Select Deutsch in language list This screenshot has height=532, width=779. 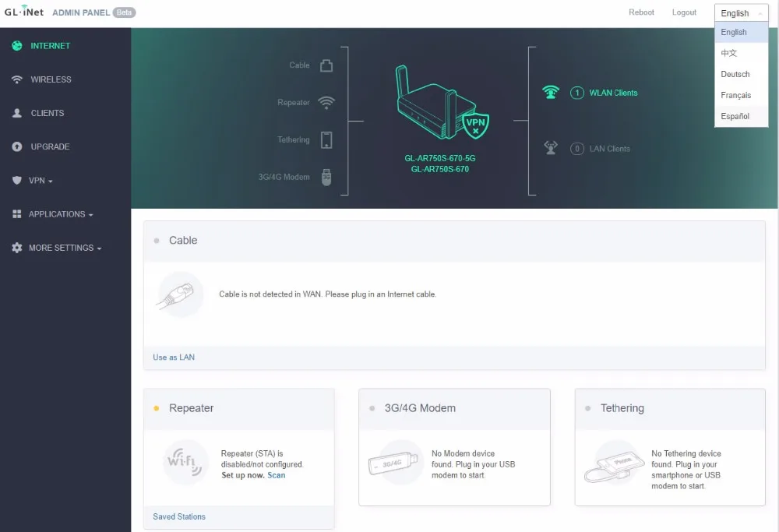coord(741,74)
